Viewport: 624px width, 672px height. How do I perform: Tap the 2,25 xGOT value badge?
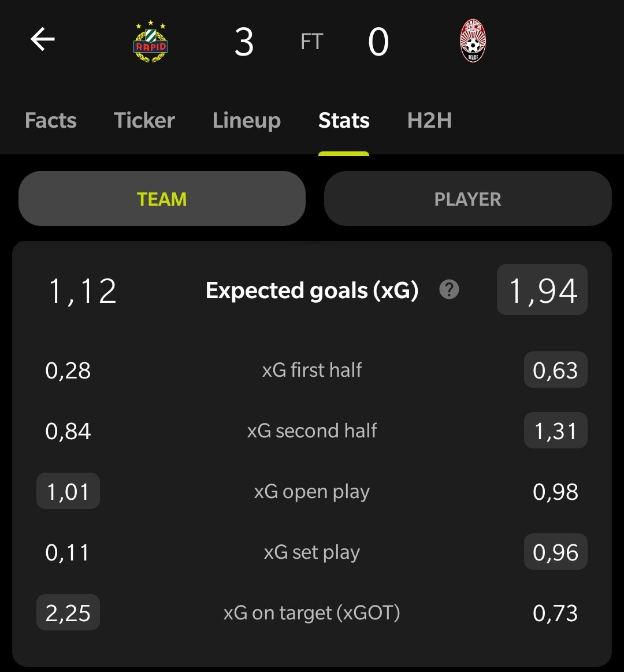click(x=68, y=612)
